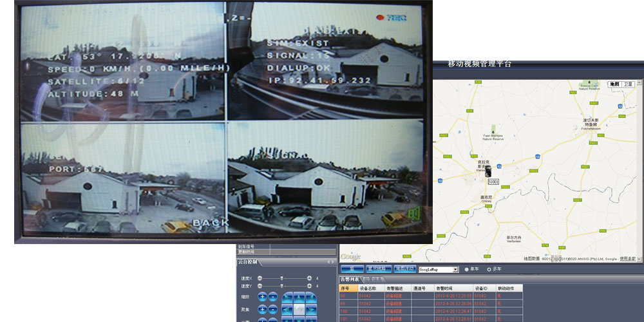Click the 51001 vehicle label on map
Viewport: 644px width, 322px height.
(x=493, y=181)
